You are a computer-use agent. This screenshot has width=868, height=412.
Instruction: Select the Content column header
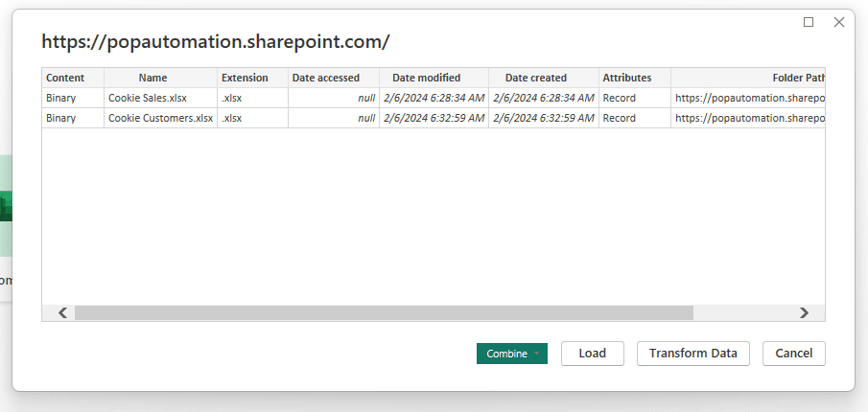[x=65, y=78]
